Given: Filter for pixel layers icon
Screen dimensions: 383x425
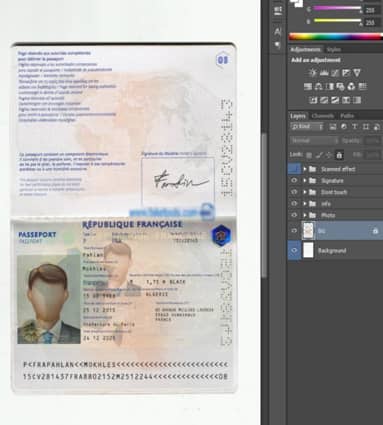Looking at the screenshot, I should (x=333, y=127).
